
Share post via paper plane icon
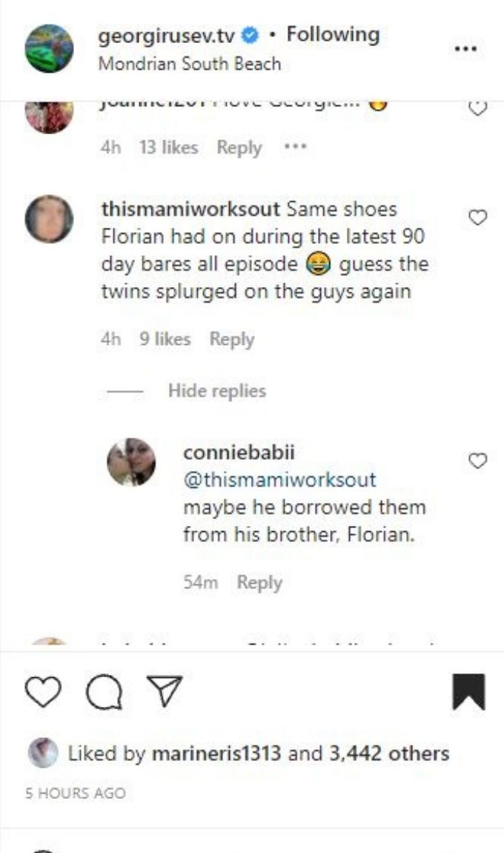coord(165,691)
